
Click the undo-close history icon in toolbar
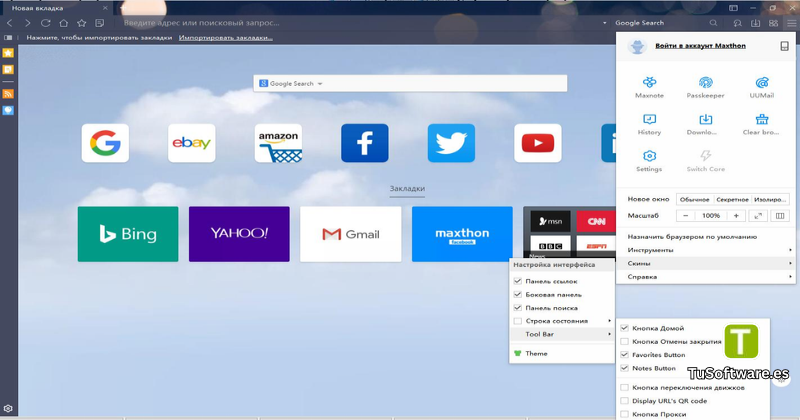[x=737, y=23]
